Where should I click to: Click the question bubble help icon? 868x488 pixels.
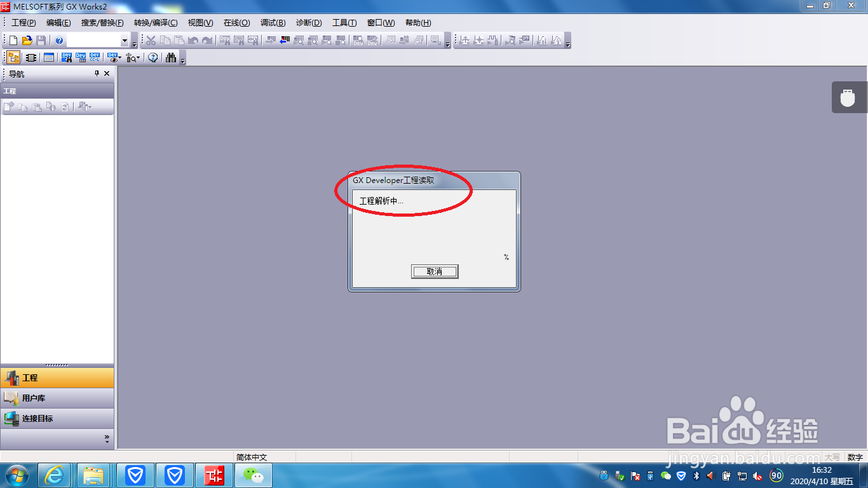tap(153, 58)
